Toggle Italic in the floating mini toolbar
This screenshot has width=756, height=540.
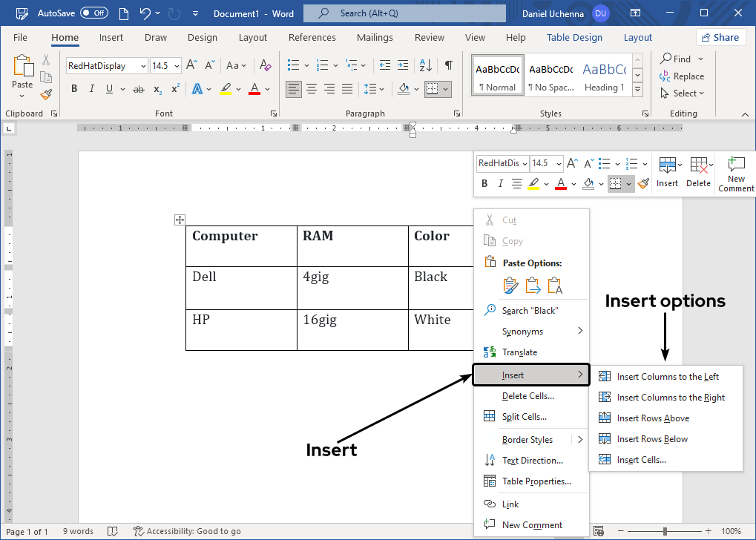[x=501, y=183]
